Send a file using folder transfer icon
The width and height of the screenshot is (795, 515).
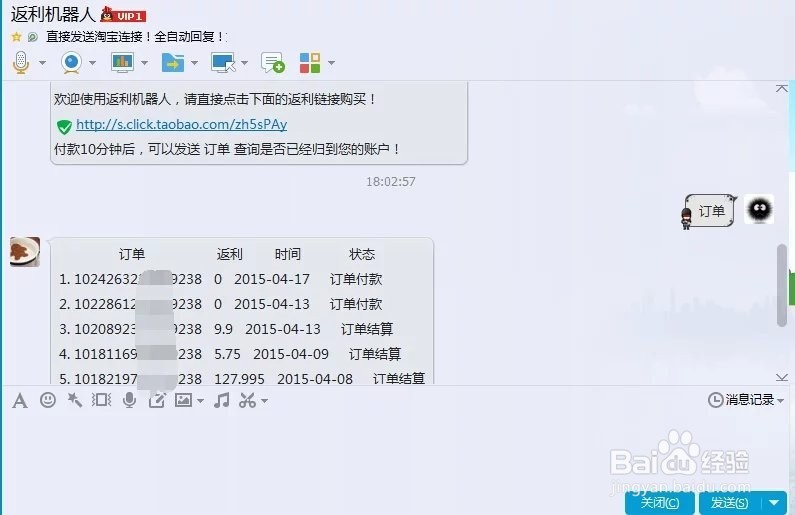tap(172, 63)
